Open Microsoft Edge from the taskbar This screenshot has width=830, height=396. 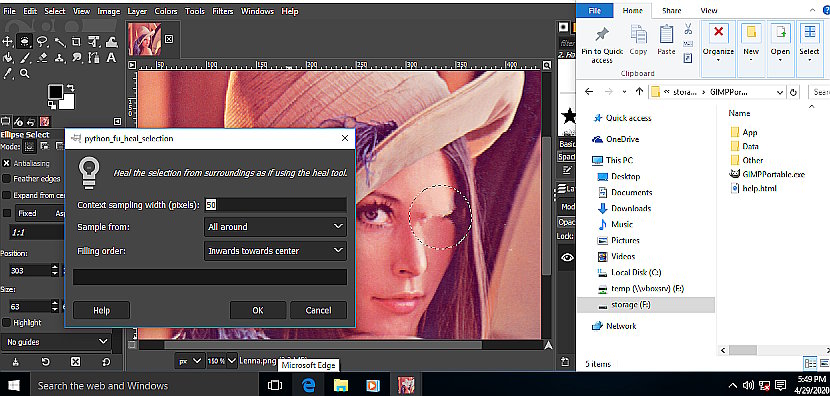(308, 384)
